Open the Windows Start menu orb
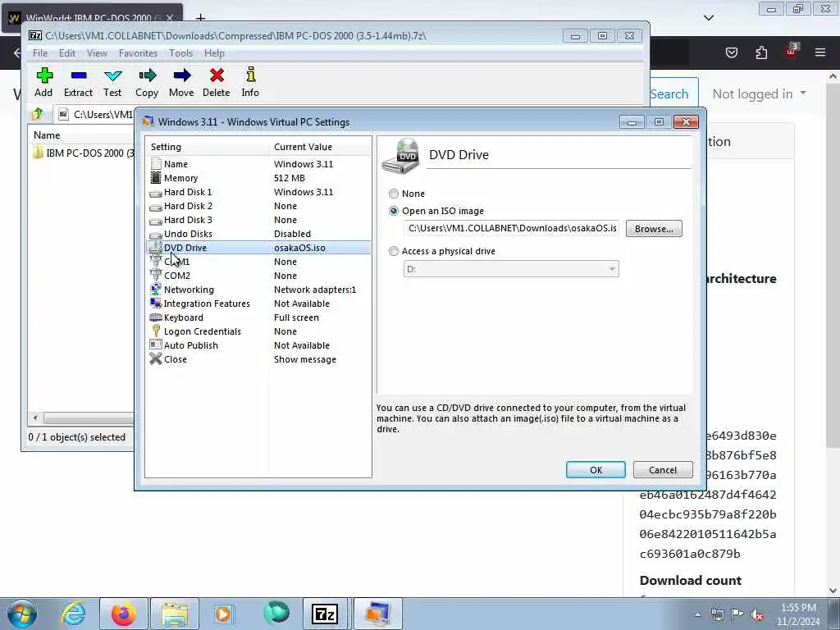This screenshot has width=840, height=630. [22, 614]
